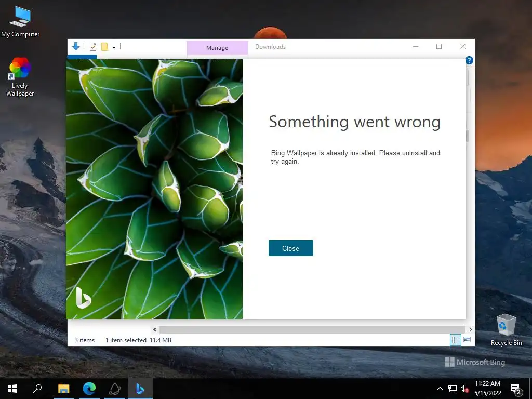The width and height of the screenshot is (532, 399).
Task: Click the Properties checkmark icon in quick access toolbar
Action: tap(93, 47)
